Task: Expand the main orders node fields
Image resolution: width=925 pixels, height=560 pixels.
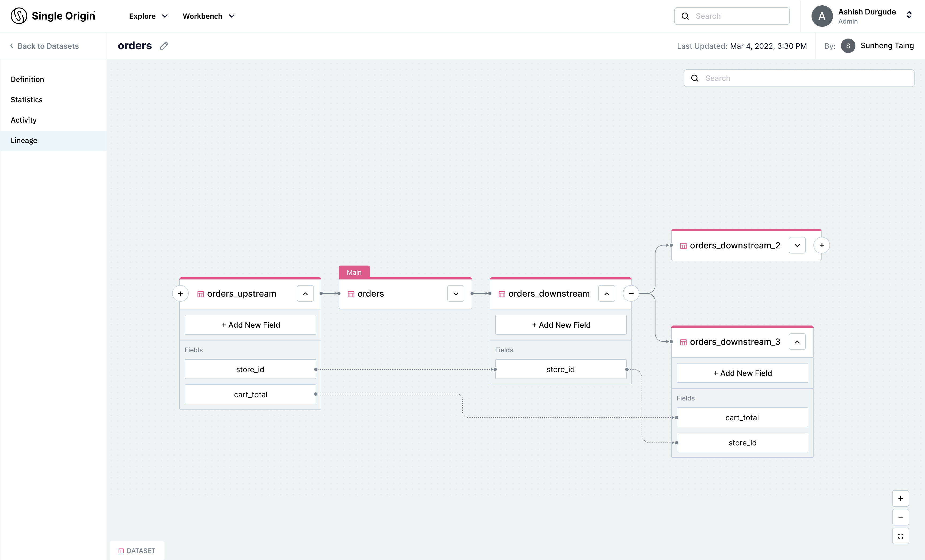Action: [456, 294]
